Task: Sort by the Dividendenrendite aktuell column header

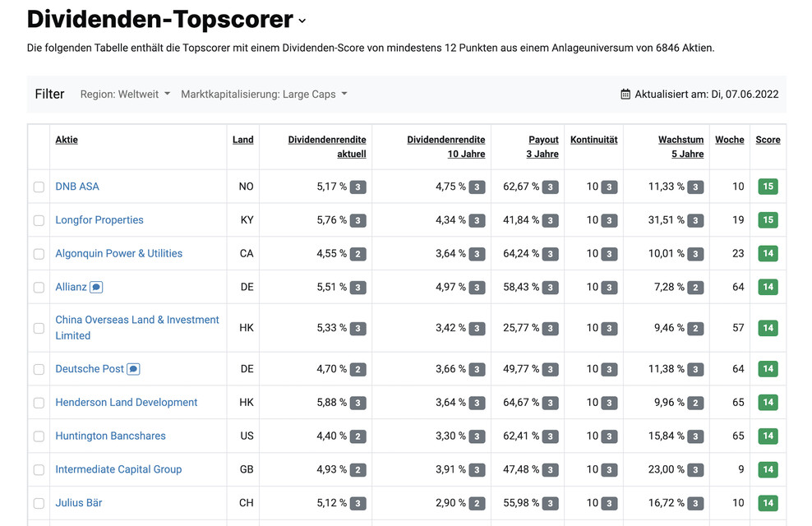Action: click(327, 146)
